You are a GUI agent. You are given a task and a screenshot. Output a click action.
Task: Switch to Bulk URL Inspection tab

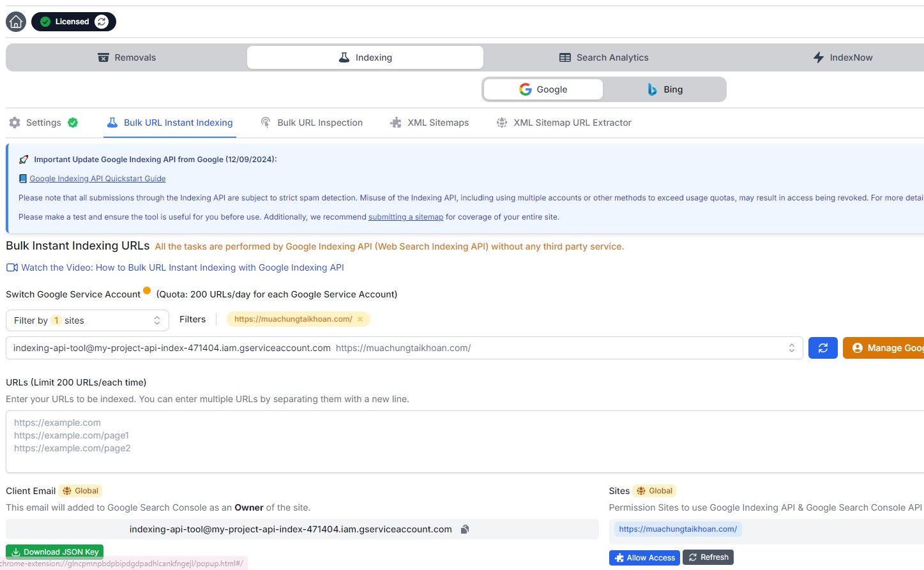312,123
